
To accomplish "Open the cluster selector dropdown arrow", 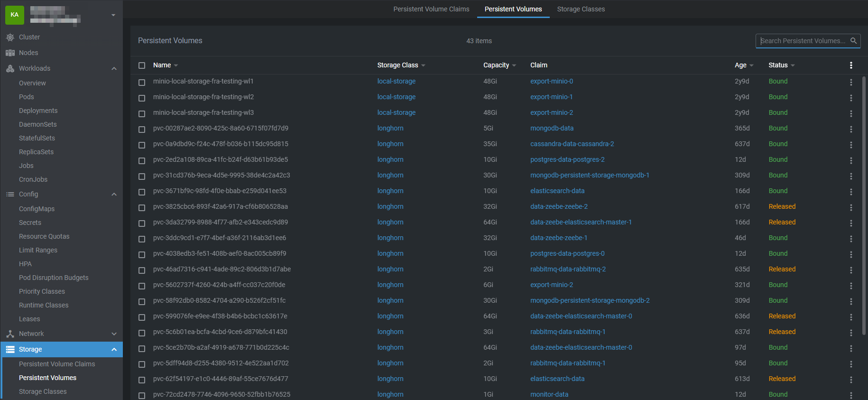I will pyautogui.click(x=113, y=15).
